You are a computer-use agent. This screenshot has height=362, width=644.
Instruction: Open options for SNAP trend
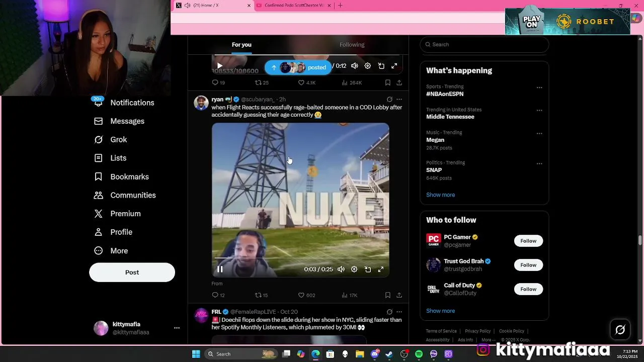[539, 164]
